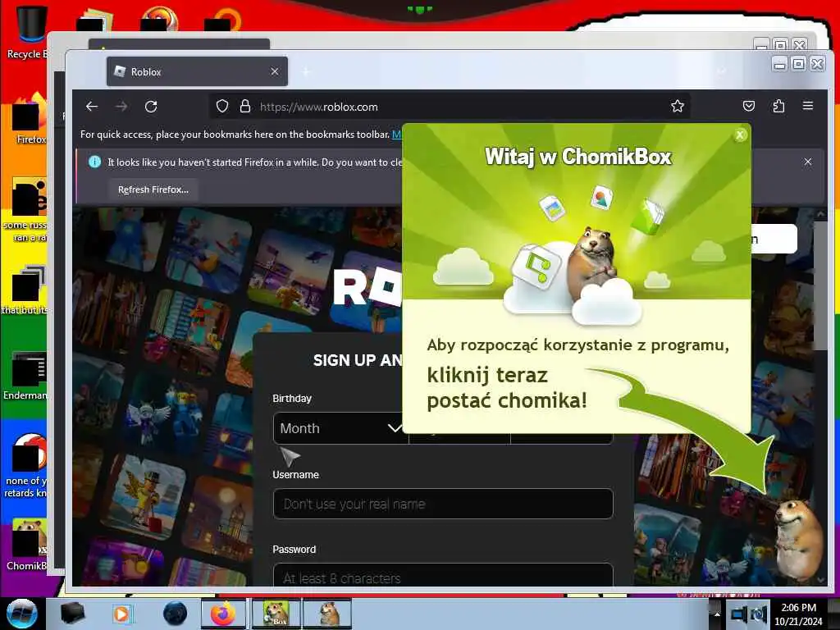The width and height of the screenshot is (840, 630).
Task: Bookmark this page with the star icon
Action: tap(677, 106)
